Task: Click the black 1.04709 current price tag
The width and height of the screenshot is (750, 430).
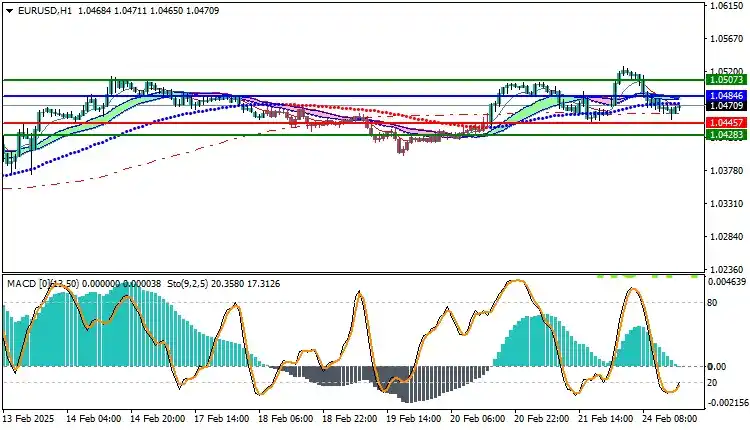Action: [725, 105]
